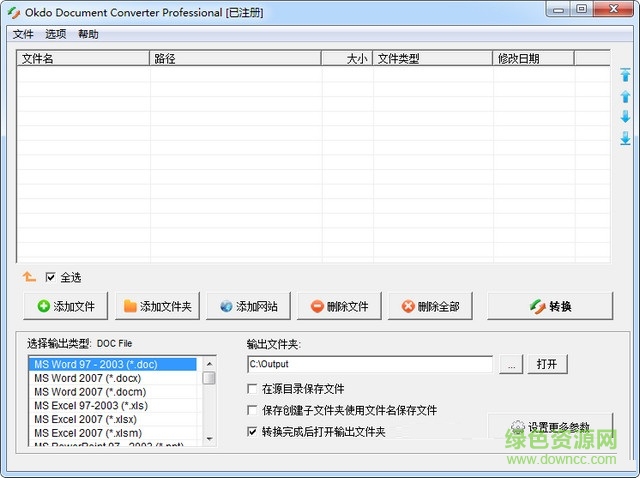The width and height of the screenshot is (640, 478).
Task: Maximize the Okdo converter window
Action: (582, 9)
